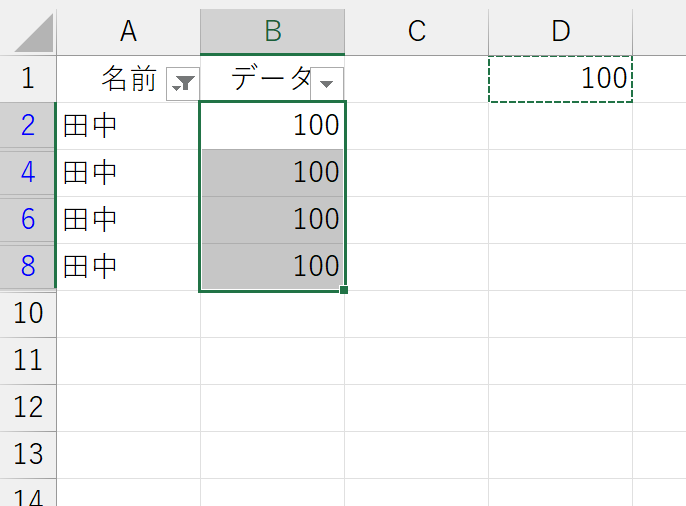Select row 12 header
This screenshot has width=686, height=506.
pos(28,408)
